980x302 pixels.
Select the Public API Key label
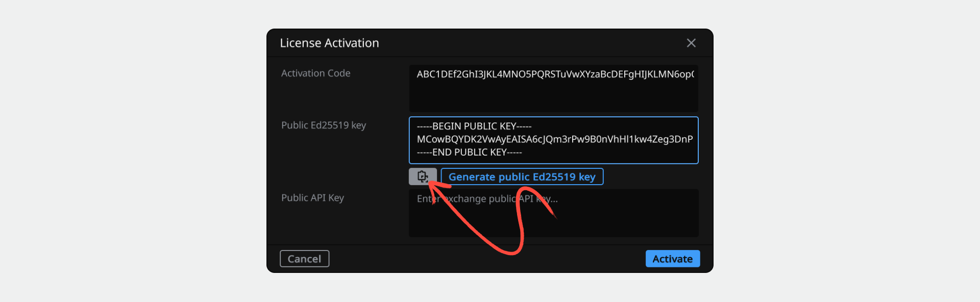(312, 198)
